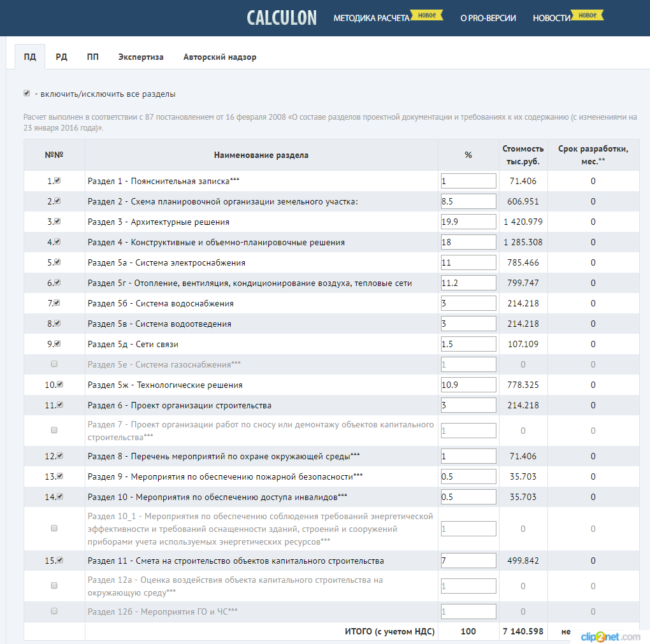Edit percent for Раздел 8 охрана среды
The height and width of the screenshot is (644, 650).
[x=468, y=456]
